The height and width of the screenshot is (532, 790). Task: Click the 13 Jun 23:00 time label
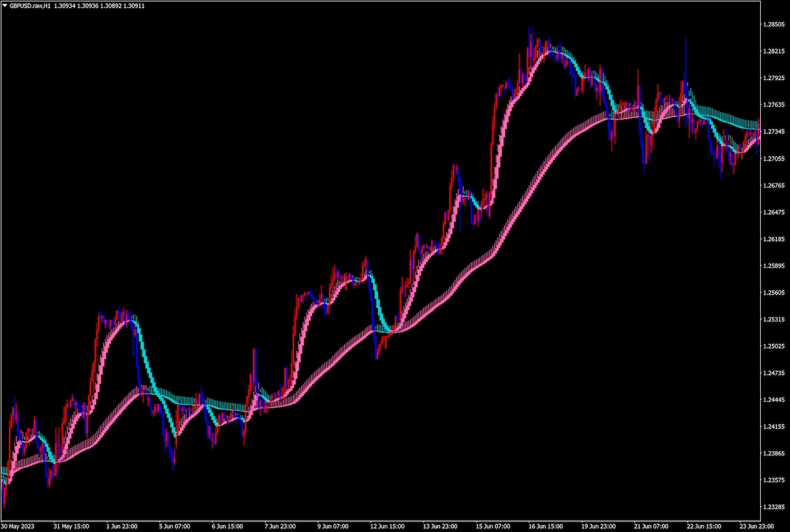(x=441, y=526)
